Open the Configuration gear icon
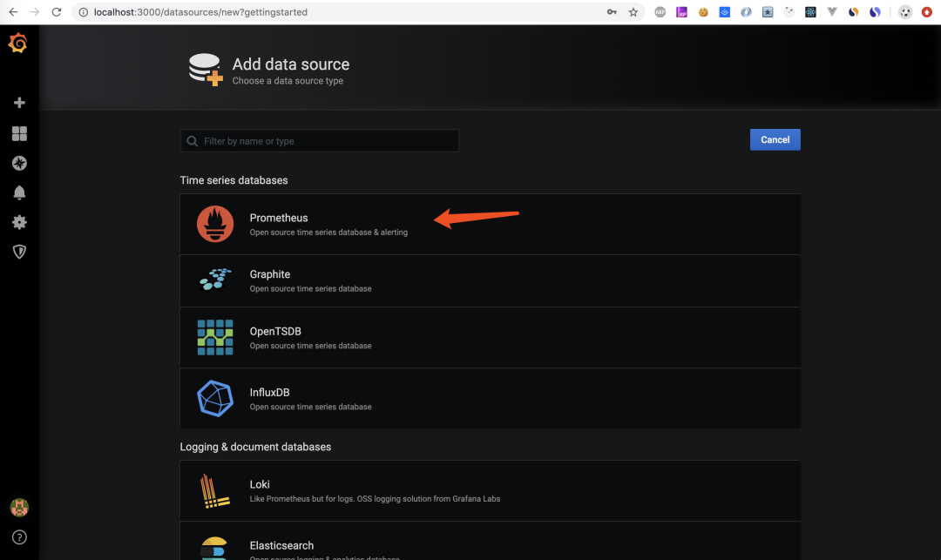The image size is (941, 560). 19,222
